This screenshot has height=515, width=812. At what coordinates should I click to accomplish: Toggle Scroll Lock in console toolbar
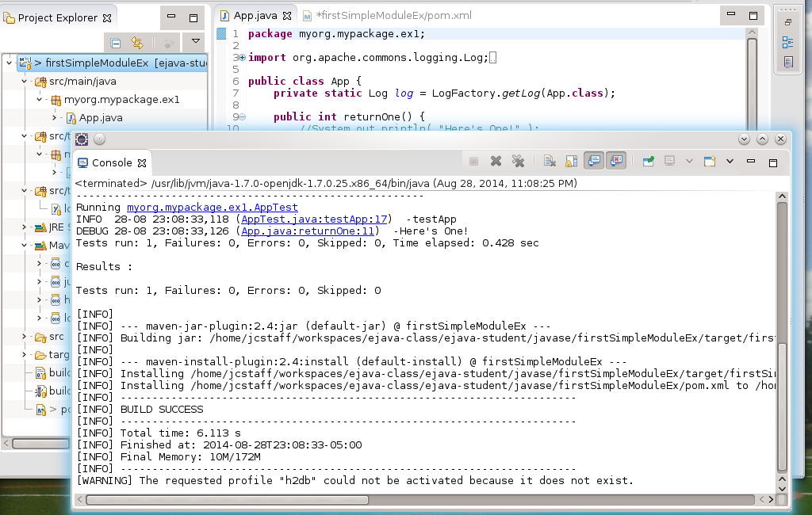pos(571,161)
